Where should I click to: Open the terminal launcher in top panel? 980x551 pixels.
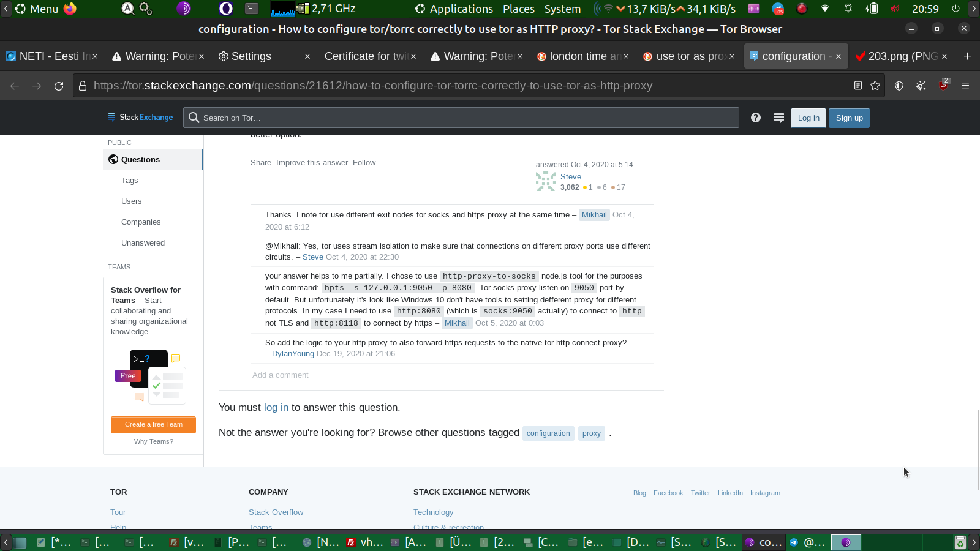click(251, 9)
